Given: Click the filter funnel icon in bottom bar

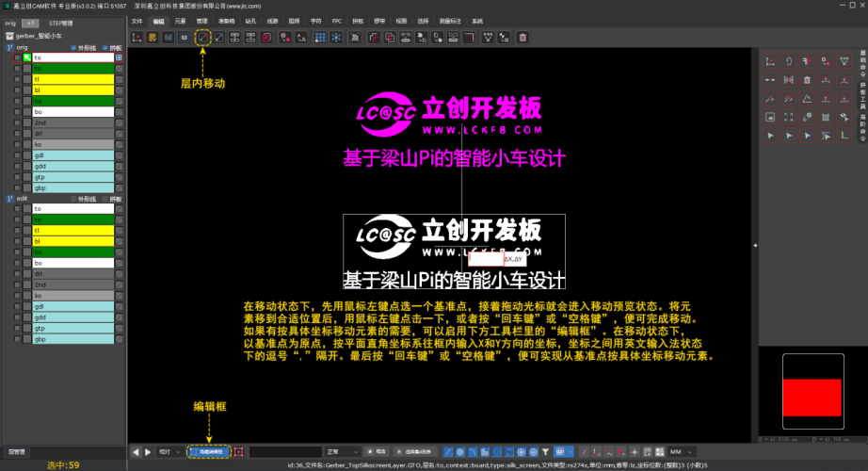Looking at the screenshot, I should [x=545, y=452].
